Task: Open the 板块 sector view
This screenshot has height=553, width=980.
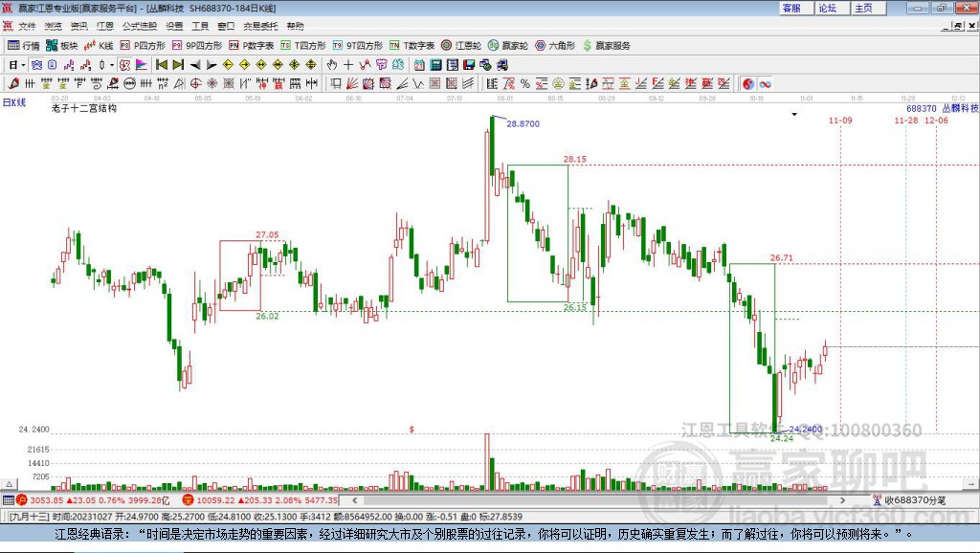Action: 62,46
